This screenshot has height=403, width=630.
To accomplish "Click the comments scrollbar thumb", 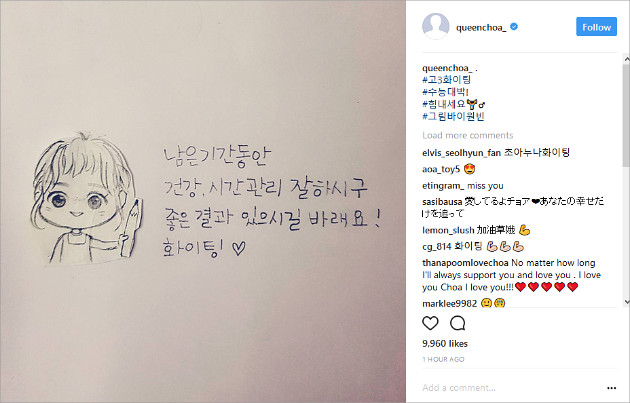I will click(x=626, y=115).
